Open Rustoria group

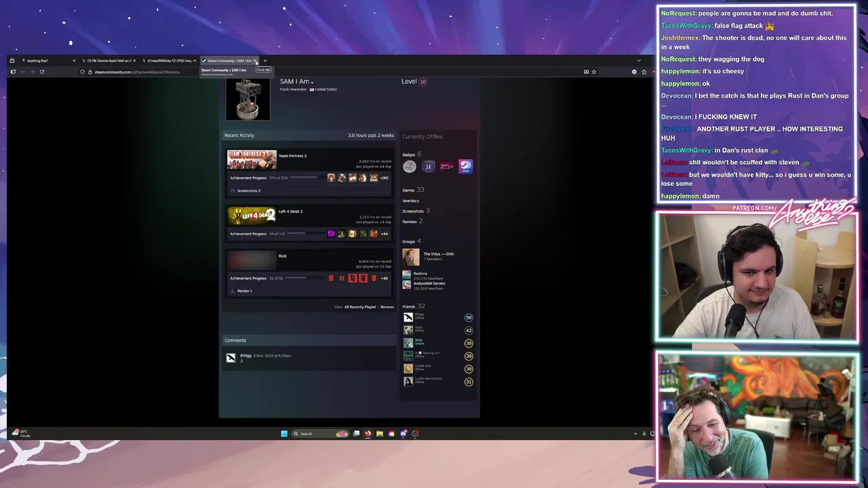click(x=420, y=274)
